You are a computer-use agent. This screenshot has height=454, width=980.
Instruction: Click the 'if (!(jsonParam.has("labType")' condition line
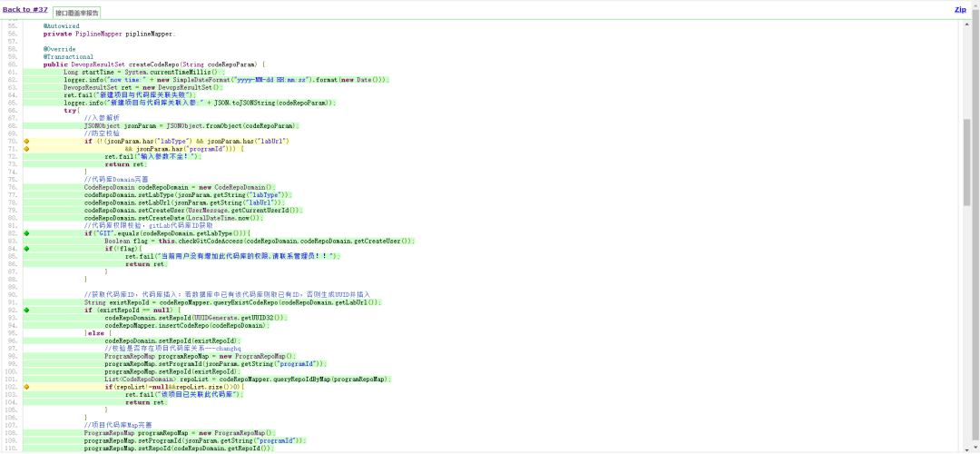click(187, 142)
